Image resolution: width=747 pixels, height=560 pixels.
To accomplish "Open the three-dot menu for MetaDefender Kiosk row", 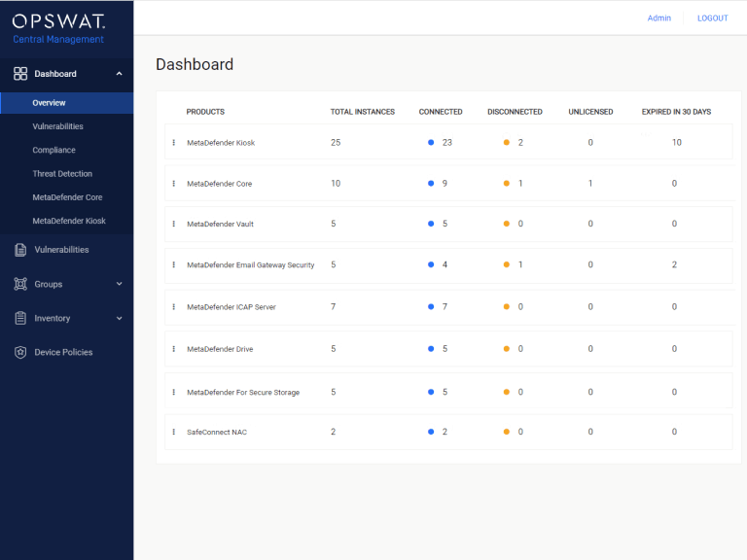I will [x=174, y=142].
